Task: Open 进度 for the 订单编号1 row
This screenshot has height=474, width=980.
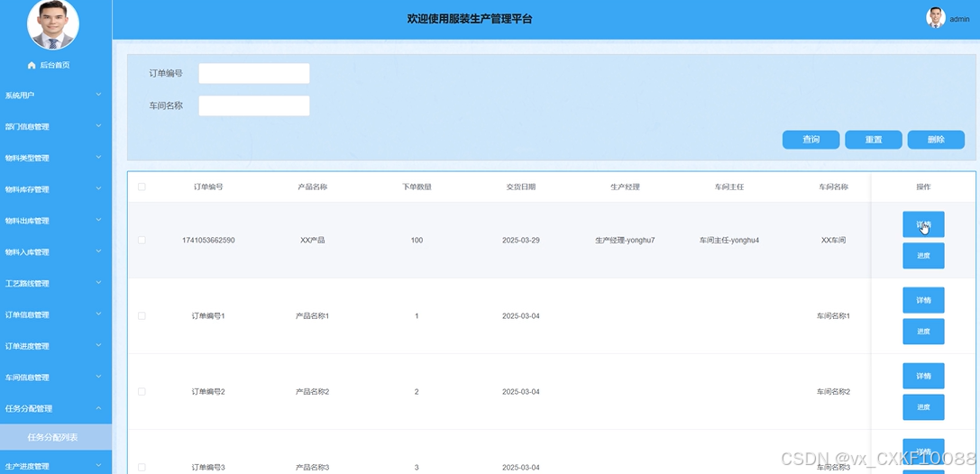Action: click(x=923, y=332)
